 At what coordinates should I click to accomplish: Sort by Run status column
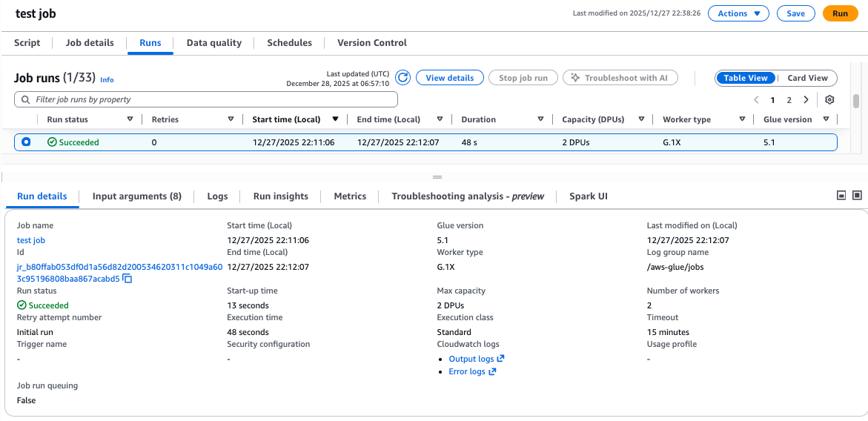[x=130, y=119]
